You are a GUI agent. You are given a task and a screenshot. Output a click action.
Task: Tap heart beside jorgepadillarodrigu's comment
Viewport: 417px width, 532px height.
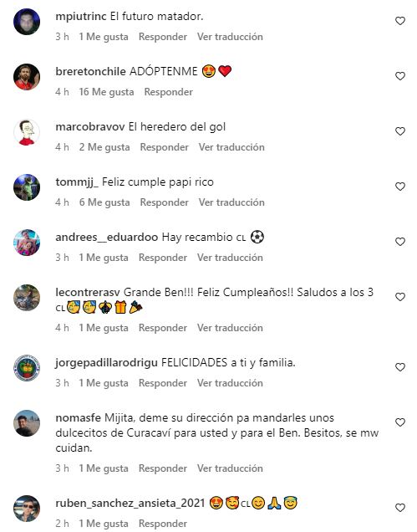click(x=400, y=367)
